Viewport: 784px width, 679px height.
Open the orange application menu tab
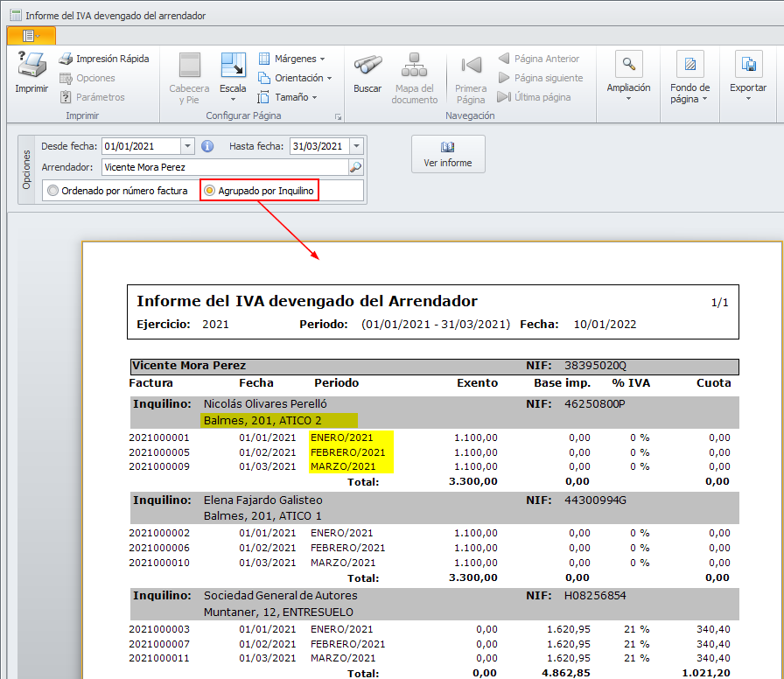coord(31,36)
